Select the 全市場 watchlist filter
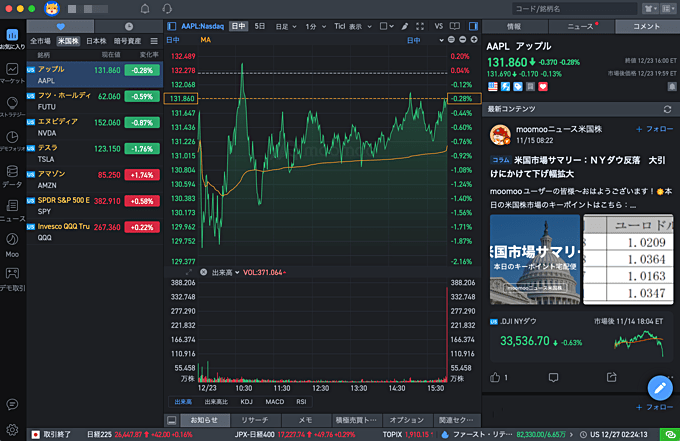The image size is (680, 441). click(x=40, y=41)
